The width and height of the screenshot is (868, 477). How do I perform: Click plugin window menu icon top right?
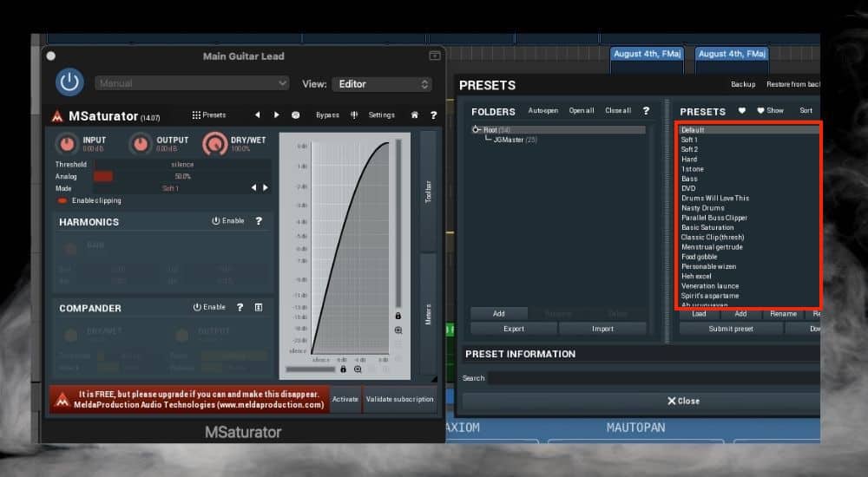click(x=435, y=56)
